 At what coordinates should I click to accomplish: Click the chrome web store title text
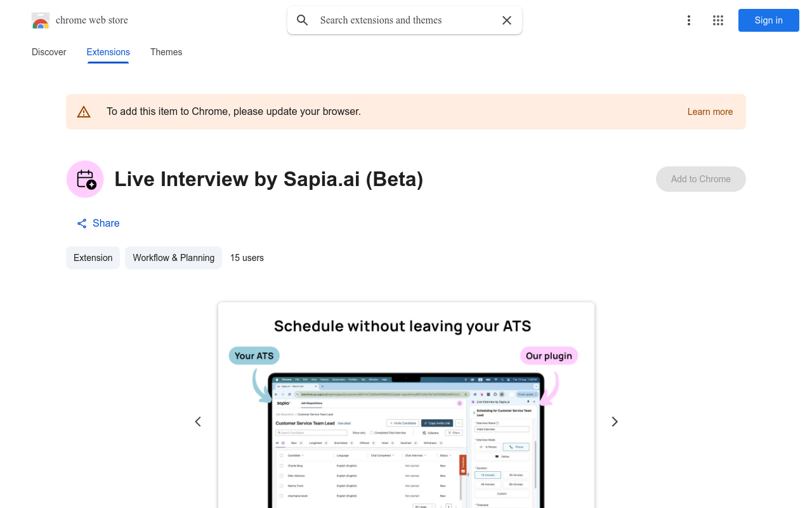click(92, 20)
